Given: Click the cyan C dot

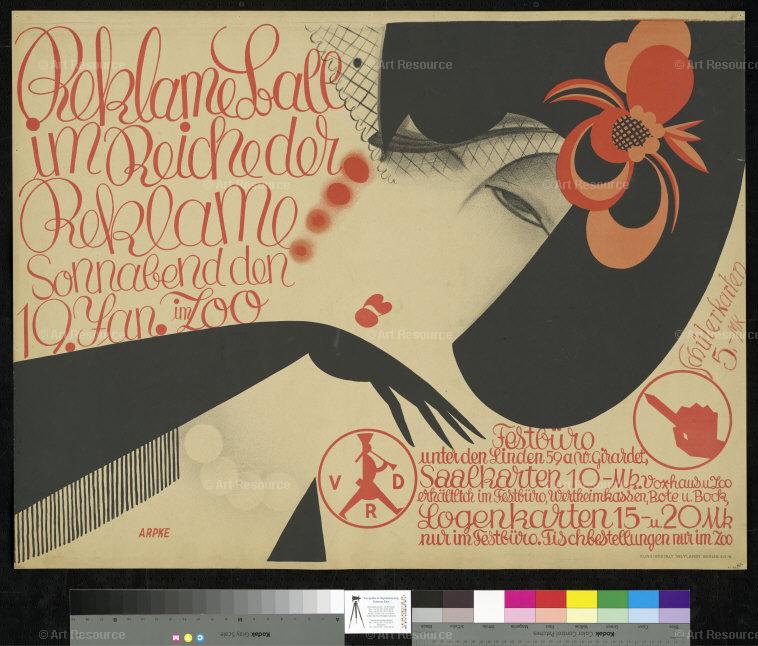Looking at the screenshot, I should [x=200, y=638].
